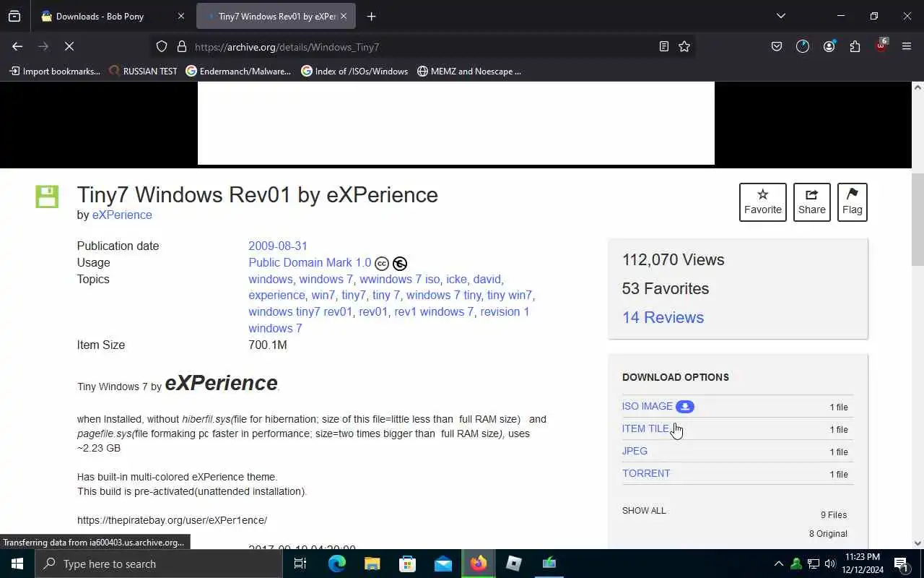The width and height of the screenshot is (924, 578).
Task: Launch Microsoft Edge from the taskbar
Action: click(x=337, y=564)
